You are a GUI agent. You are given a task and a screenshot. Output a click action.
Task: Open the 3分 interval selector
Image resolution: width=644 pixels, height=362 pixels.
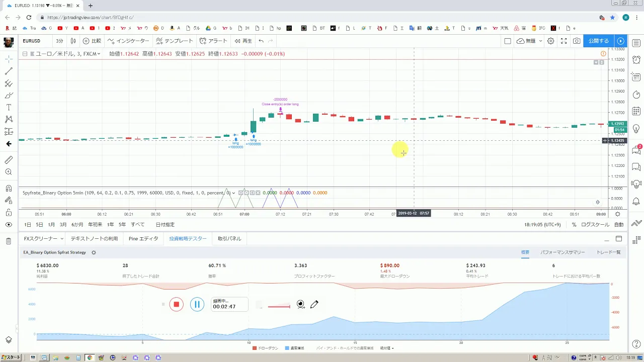pyautogui.click(x=59, y=41)
